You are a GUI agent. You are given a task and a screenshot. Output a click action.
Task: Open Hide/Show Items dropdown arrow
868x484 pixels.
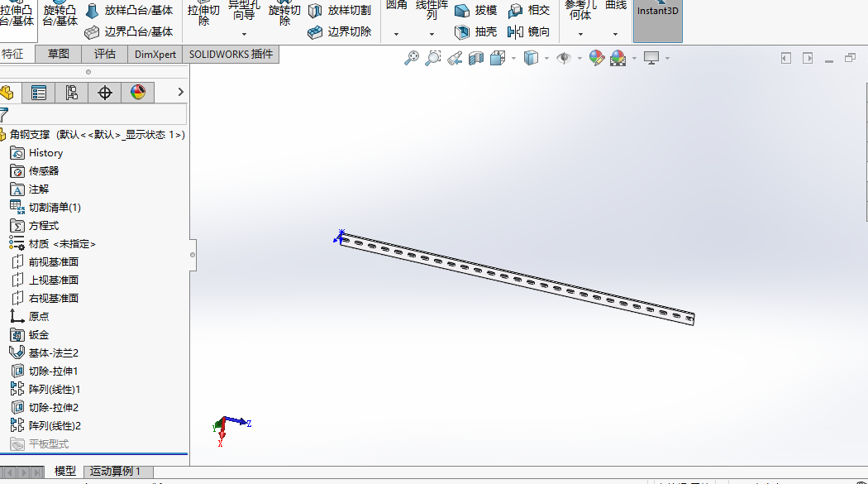click(579, 58)
